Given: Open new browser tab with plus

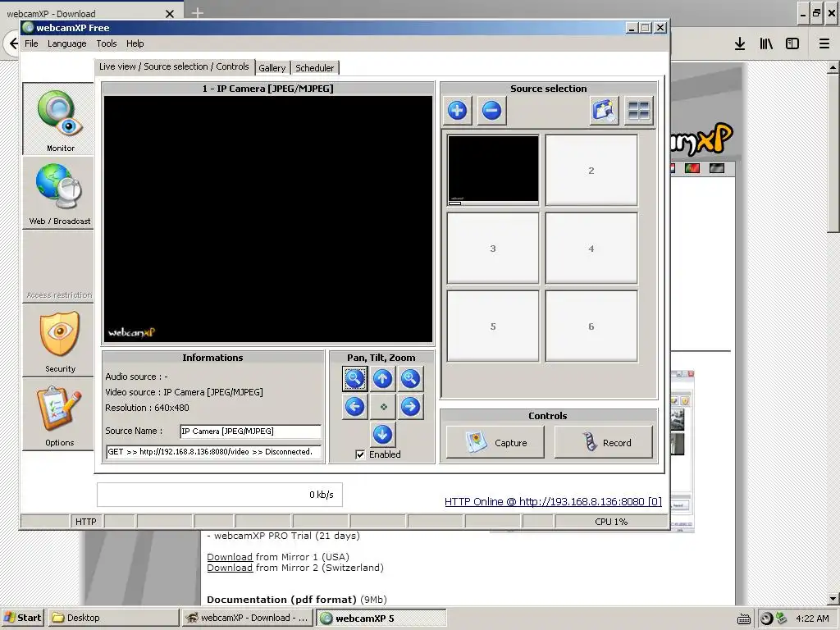Looking at the screenshot, I should pos(198,13).
